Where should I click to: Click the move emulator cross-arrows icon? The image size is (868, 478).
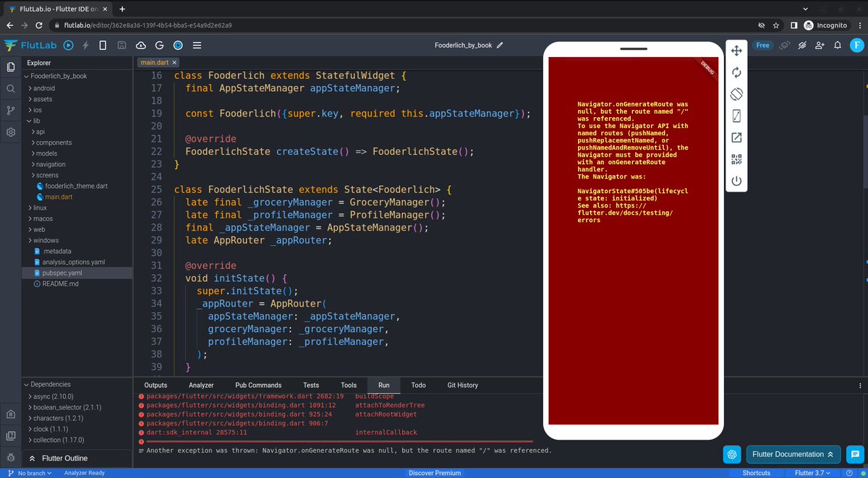tap(736, 51)
